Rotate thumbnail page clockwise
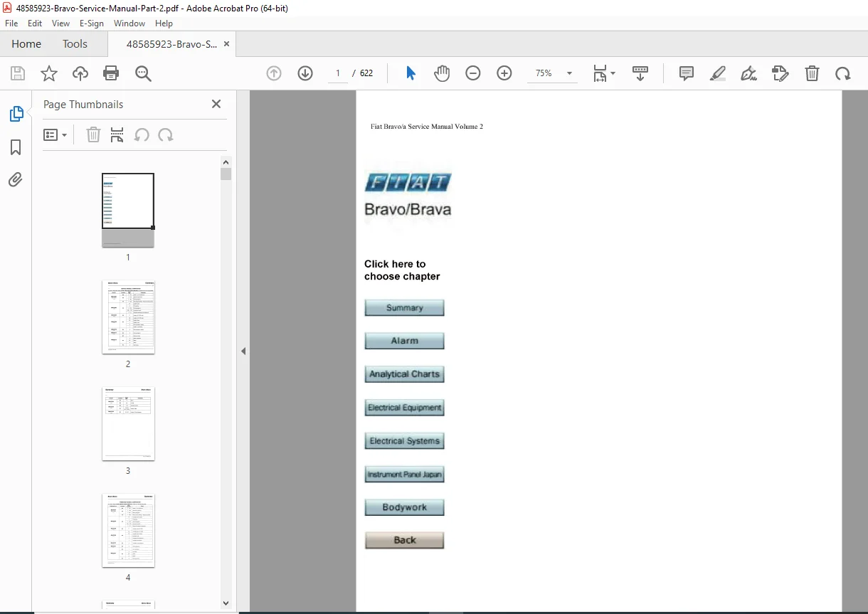This screenshot has width=868, height=614. 166,135
